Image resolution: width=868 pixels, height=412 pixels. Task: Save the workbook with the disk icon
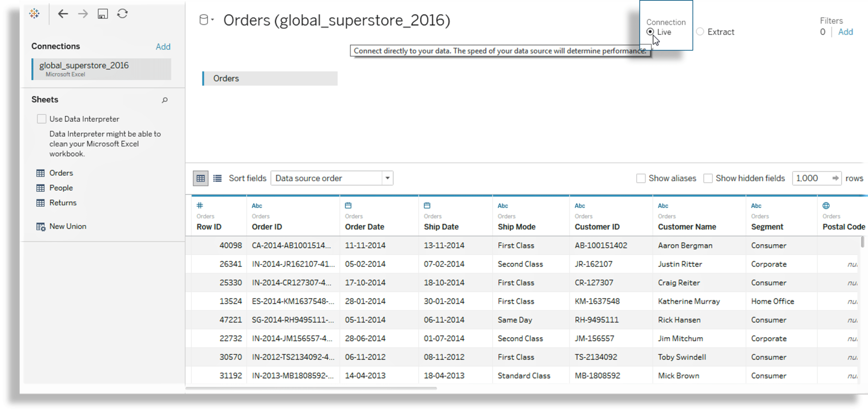(x=103, y=14)
